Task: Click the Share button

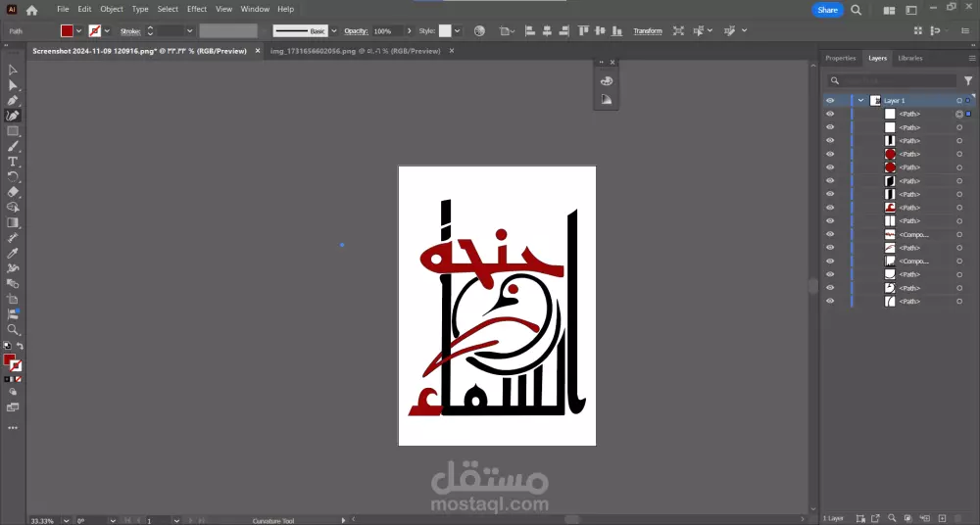Action: point(827,10)
